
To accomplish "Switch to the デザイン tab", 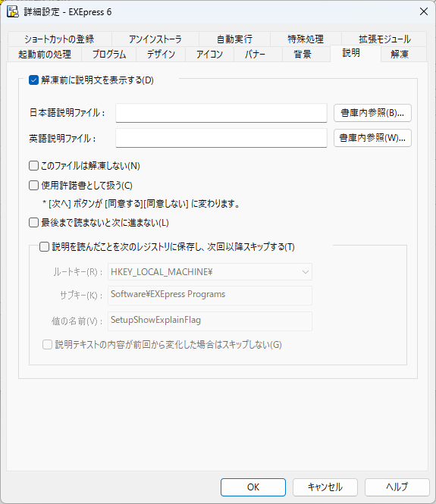I will pyautogui.click(x=161, y=54).
